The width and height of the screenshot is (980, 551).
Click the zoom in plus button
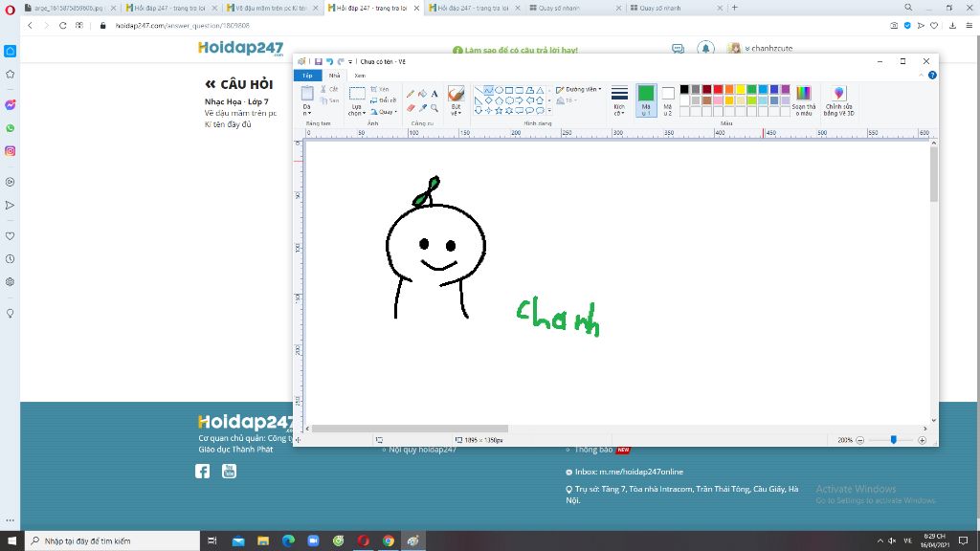point(922,440)
